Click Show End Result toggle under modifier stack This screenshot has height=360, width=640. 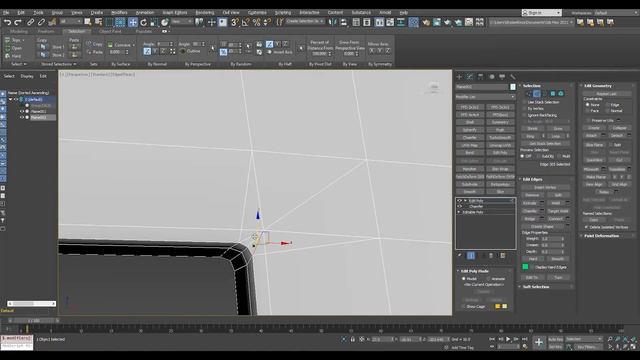coord(471,256)
